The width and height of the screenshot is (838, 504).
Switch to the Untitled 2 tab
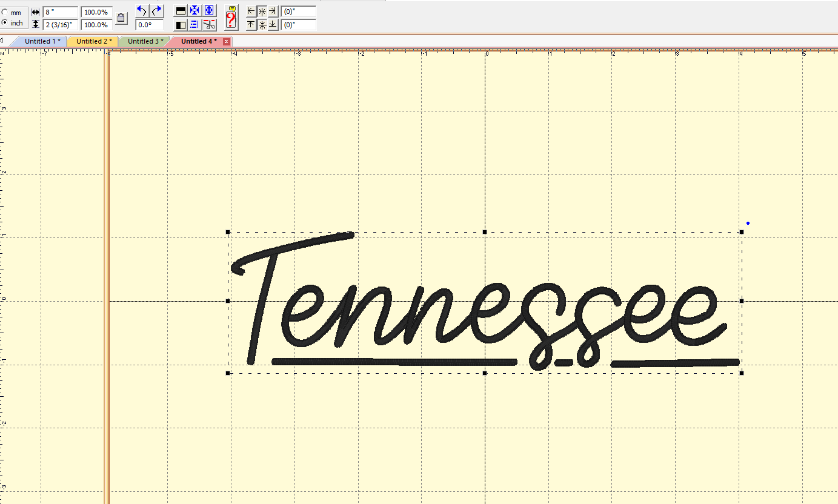[x=93, y=41]
